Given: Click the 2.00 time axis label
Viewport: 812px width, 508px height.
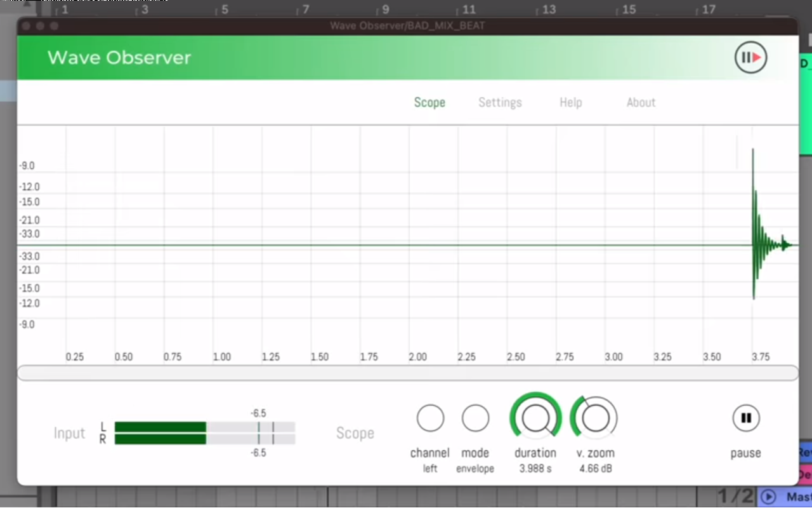Looking at the screenshot, I should [x=417, y=357].
